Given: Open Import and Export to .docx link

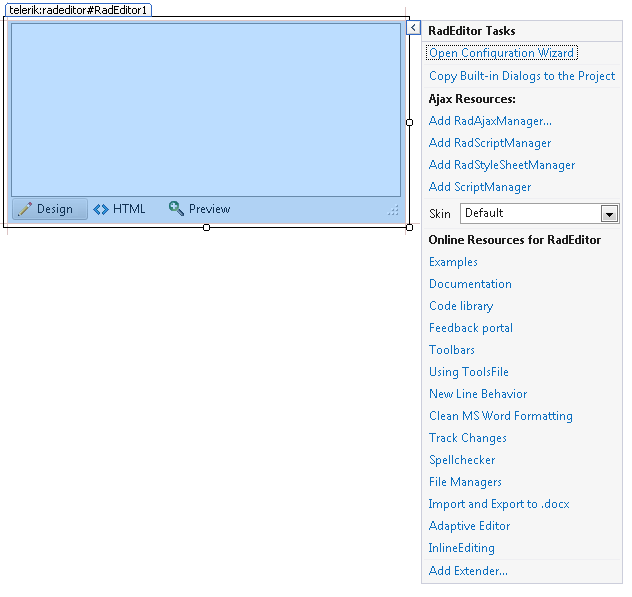Looking at the screenshot, I should (x=499, y=504).
